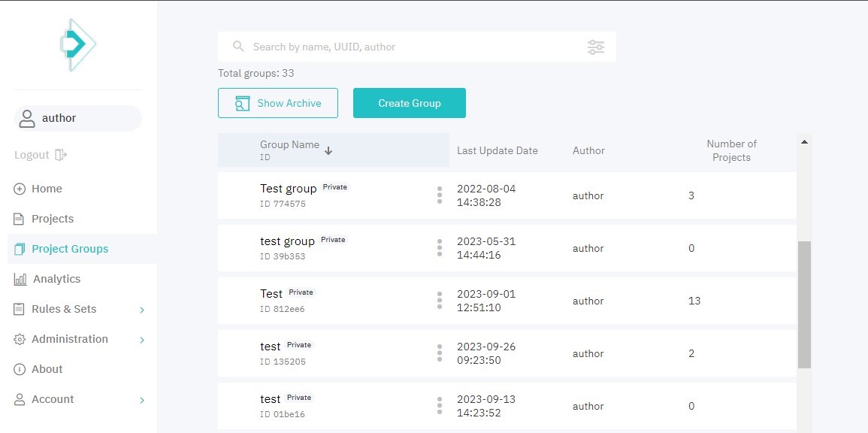This screenshot has height=433, width=868.
Task: Click the search magnifier icon
Action: (238, 46)
